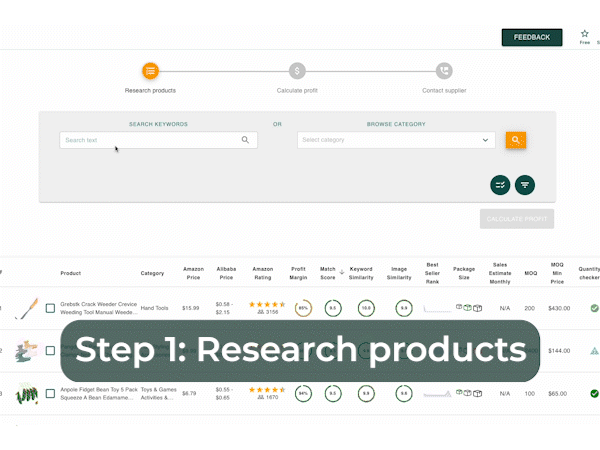Click the CALCULATE PROFIT button
The height and width of the screenshot is (450, 600).
pyautogui.click(x=517, y=219)
